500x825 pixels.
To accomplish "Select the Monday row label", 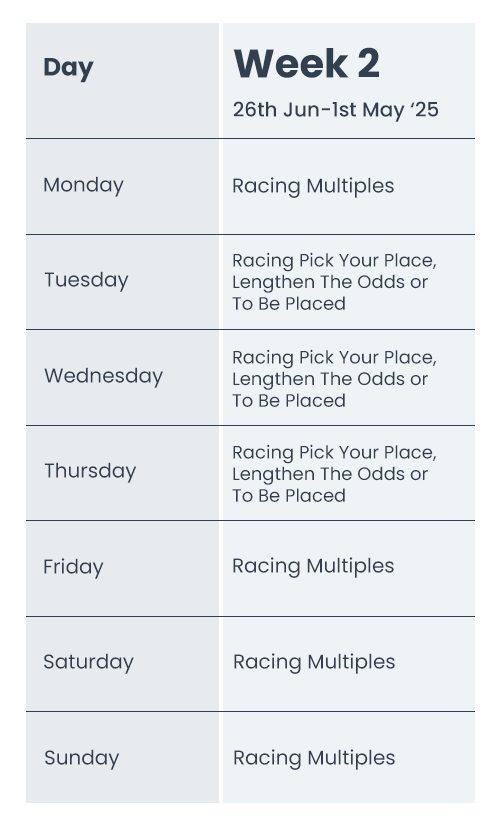I will click(x=83, y=185).
